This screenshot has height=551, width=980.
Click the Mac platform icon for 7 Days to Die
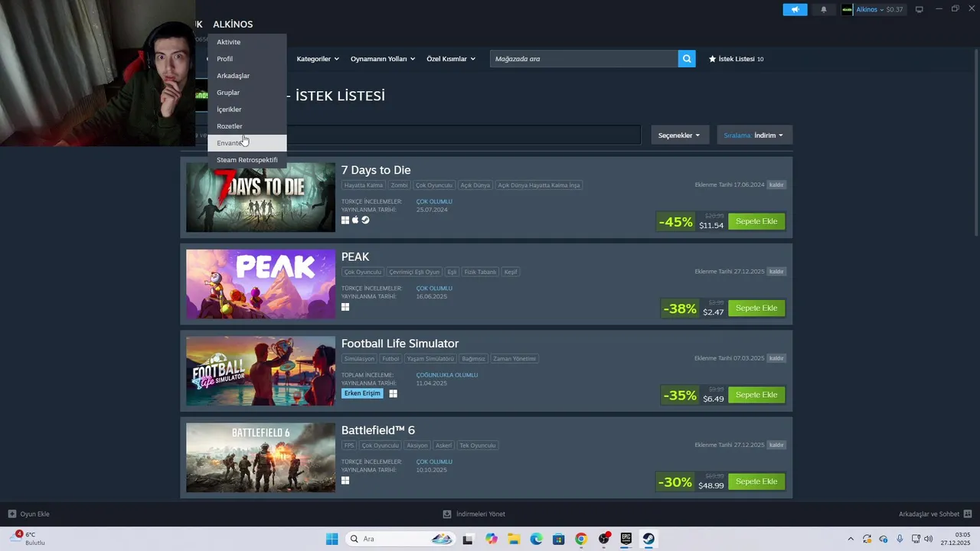pos(355,220)
